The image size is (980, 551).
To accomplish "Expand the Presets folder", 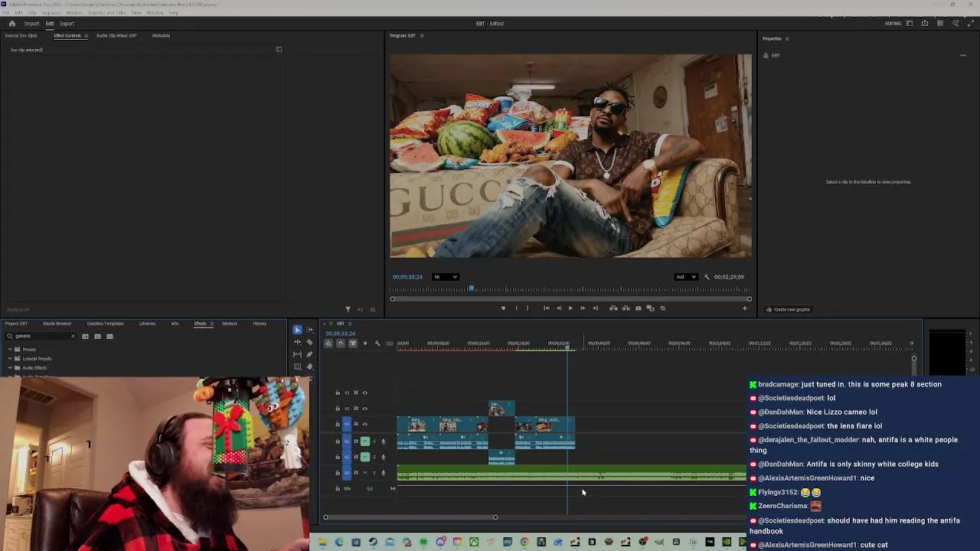I will click(10, 349).
